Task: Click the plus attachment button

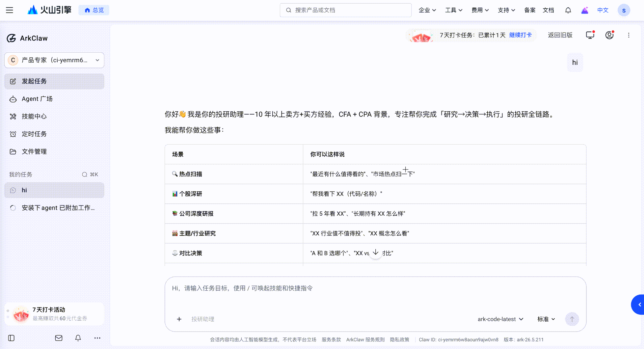Action: coord(179,319)
